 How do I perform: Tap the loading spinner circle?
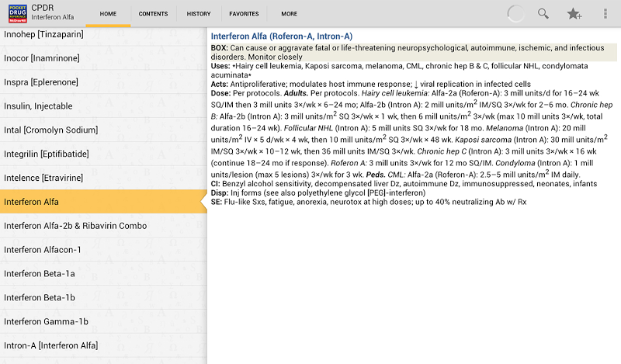pyautogui.click(x=515, y=14)
